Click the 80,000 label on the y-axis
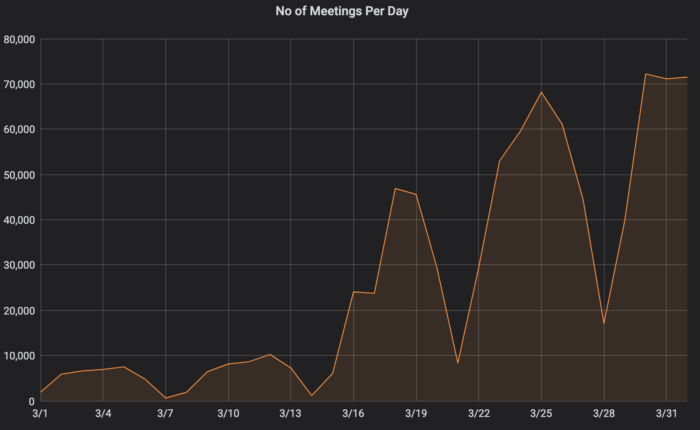The height and width of the screenshot is (430, 700). 19,39
